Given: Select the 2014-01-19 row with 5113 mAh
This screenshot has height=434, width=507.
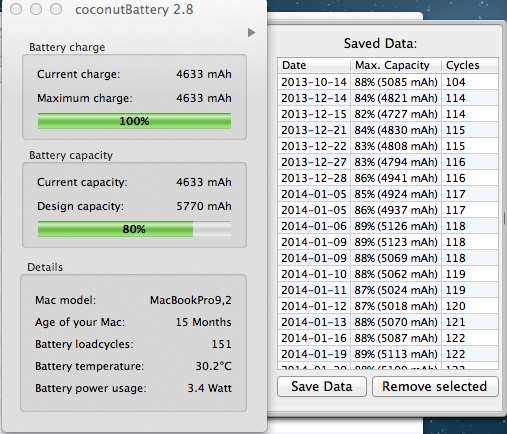Looking at the screenshot, I should pyautogui.click(x=388, y=354).
